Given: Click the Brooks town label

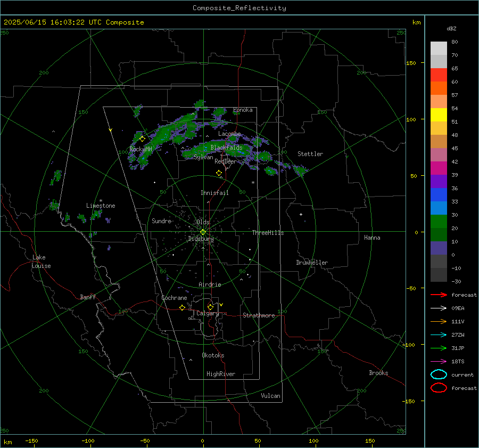Looking at the screenshot, I should [x=378, y=373].
